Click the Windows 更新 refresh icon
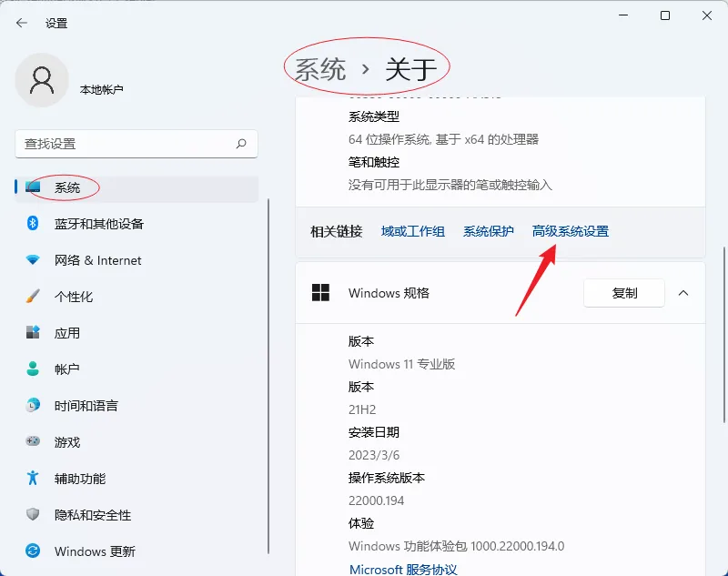Screen dimensions: 728x576 33,551
